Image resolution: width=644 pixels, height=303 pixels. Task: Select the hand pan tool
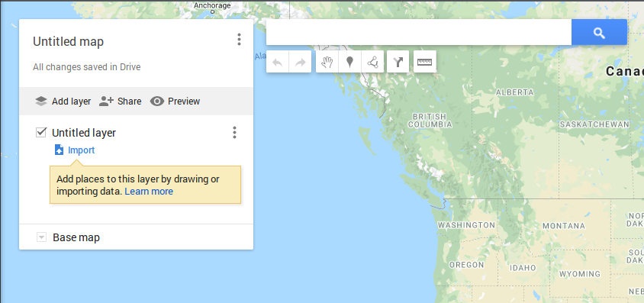coord(327,62)
